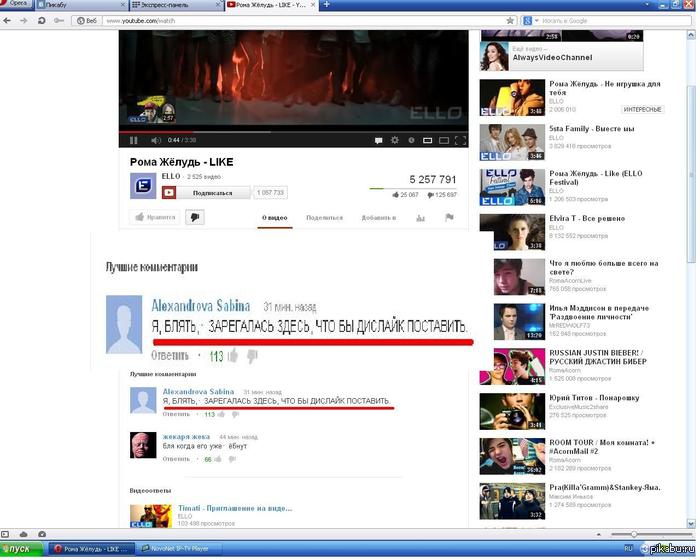Open the жекаря жека commenter profile

pos(186,437)
